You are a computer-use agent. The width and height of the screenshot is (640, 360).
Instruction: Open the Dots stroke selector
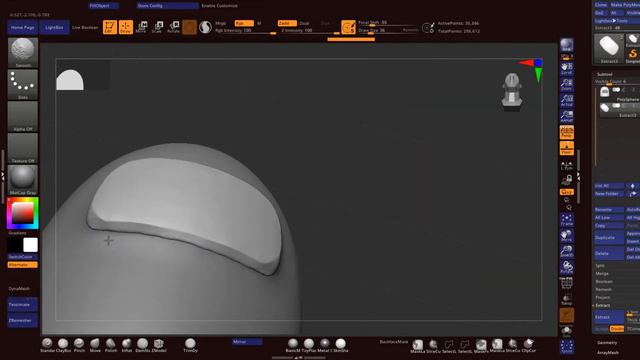pyautogui.click(x=23, y=84)
